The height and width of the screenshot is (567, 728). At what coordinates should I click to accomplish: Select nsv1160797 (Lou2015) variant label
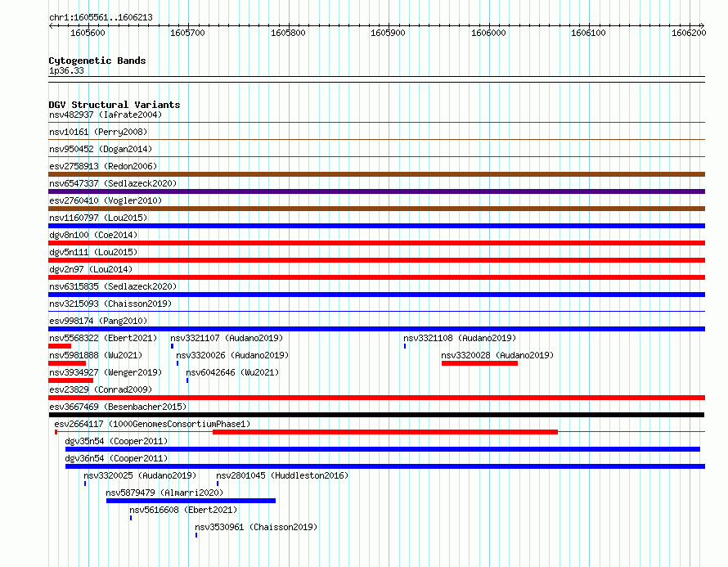(x=98, y=218)
